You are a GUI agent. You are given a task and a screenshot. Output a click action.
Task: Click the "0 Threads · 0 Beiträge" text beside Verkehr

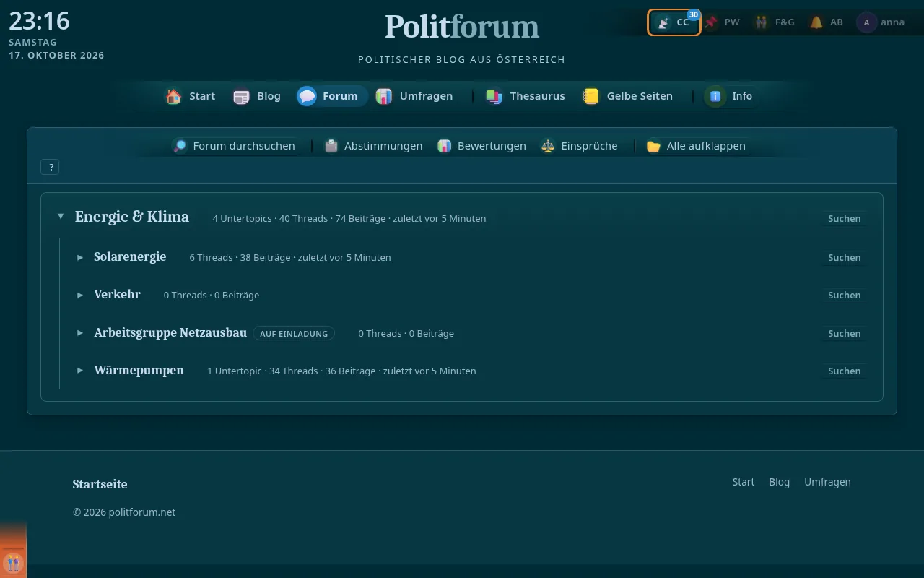pyautogui.click(x=212, y=295)
